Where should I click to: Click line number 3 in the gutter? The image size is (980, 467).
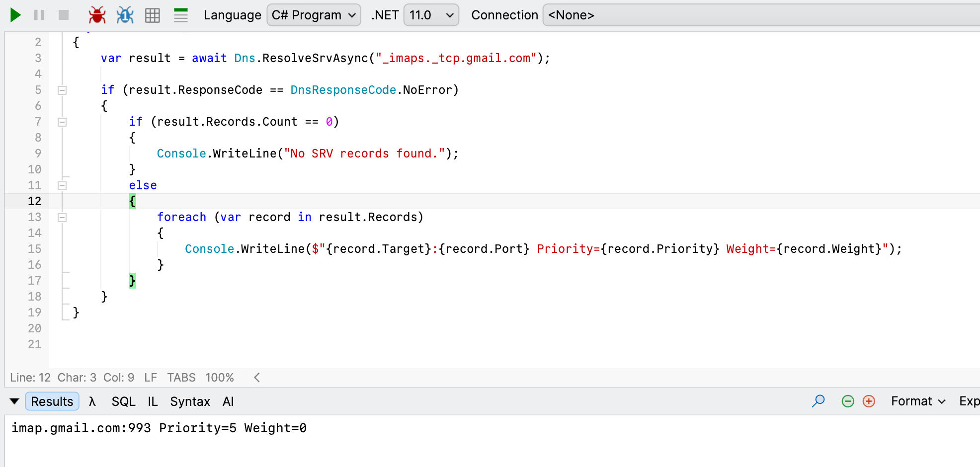(x=38, y=58)
